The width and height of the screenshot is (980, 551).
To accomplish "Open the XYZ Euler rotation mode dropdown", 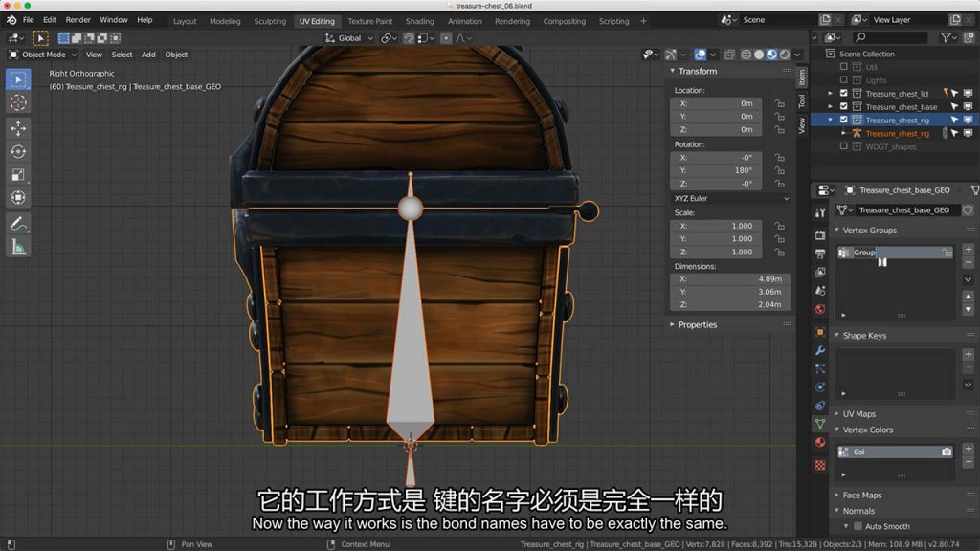I will point(730,199).
